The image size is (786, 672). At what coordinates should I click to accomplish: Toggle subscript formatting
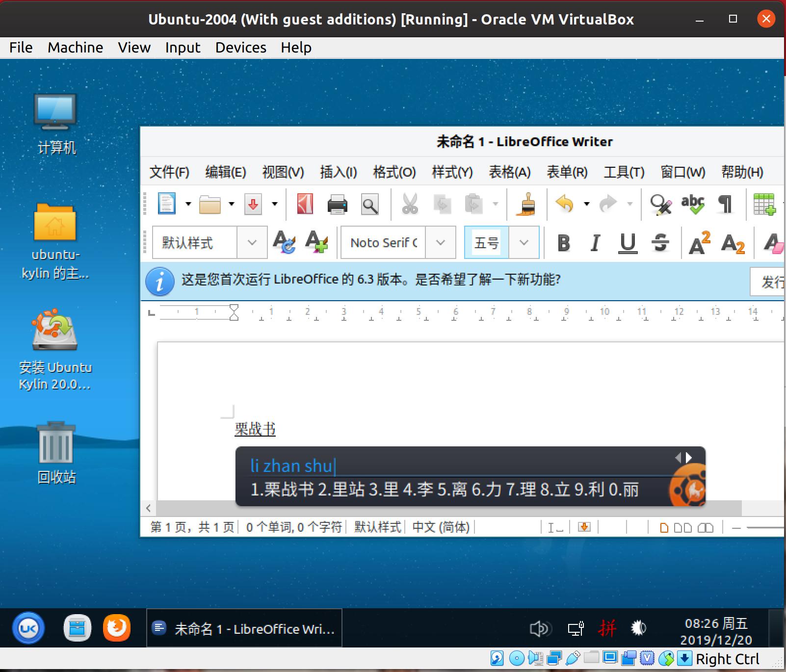point(733,244)
